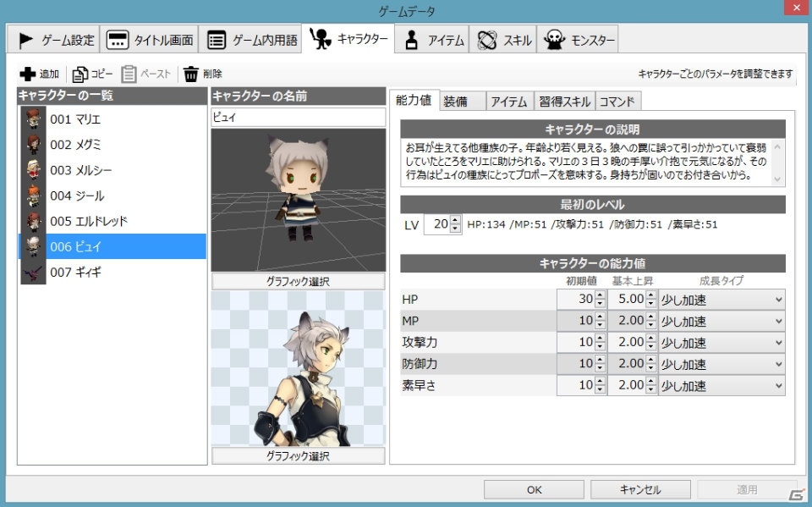Screen dimensions: 812x507
Task: Click the キャンセル button
Action: pos(640,489)
